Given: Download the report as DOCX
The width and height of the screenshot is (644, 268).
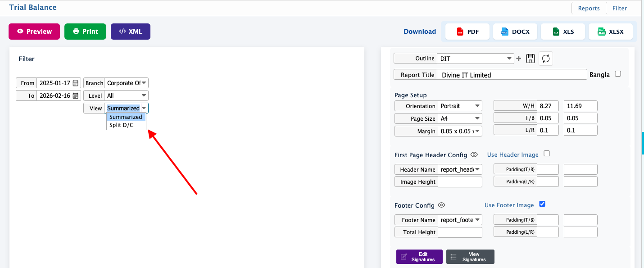Looking at the screenshot, I should 515,32.
